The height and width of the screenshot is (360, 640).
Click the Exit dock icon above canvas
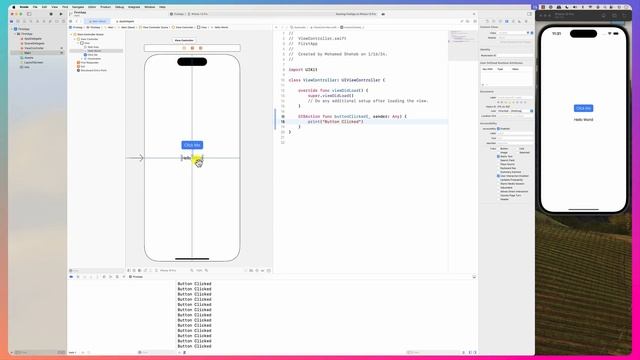(x=200, y=48)
